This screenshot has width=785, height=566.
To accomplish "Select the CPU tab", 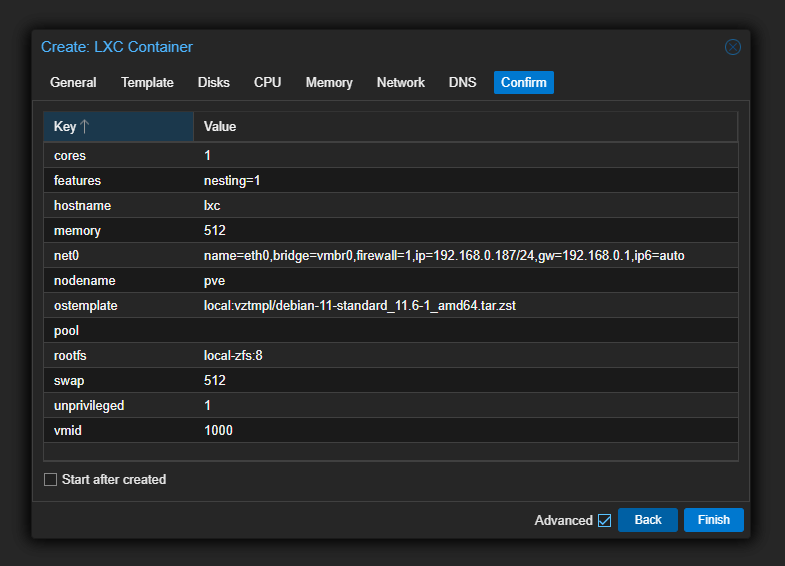I will click(267, 83).
